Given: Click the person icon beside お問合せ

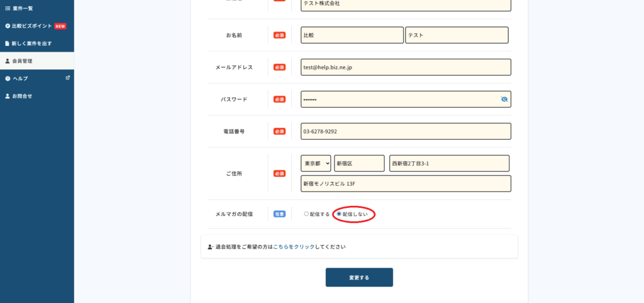Looking at the screenshot, I should click(8, 96).
